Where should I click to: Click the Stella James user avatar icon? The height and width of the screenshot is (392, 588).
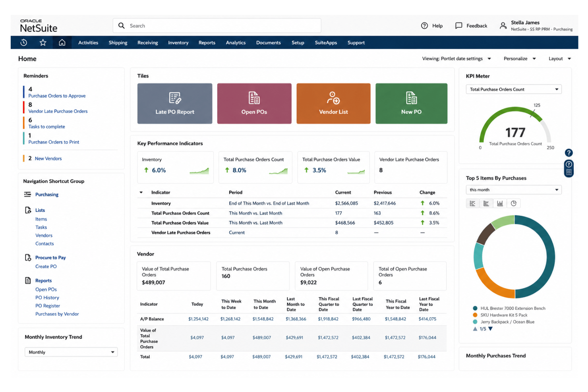[x=503, y=25]
